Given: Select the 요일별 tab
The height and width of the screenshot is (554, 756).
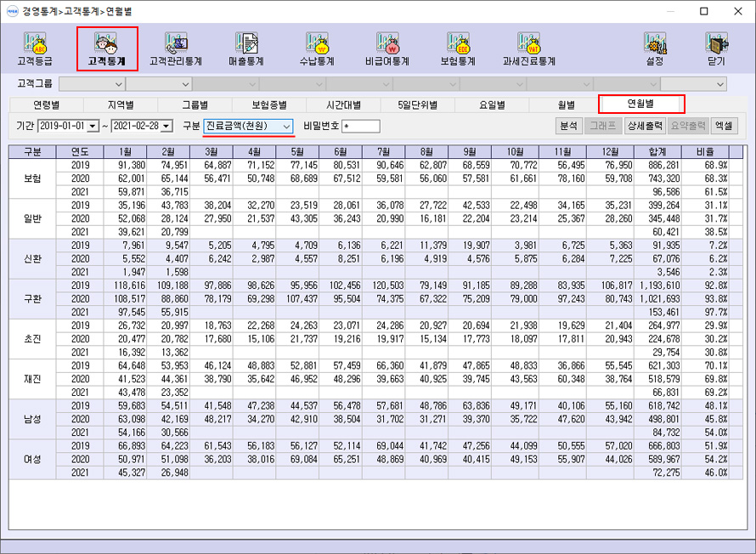Looking at the screenshot, I should (x=492, y=105).
